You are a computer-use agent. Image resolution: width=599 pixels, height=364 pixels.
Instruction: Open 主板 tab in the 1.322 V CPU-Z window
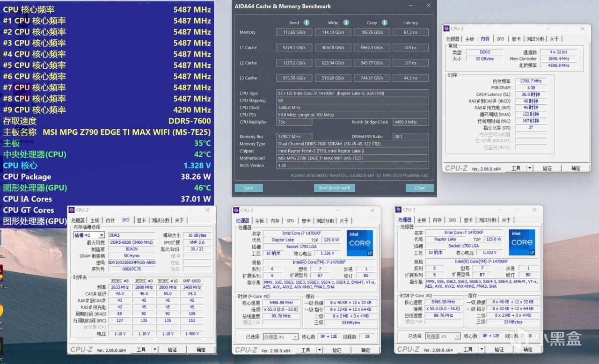click(x=422, y=220)
